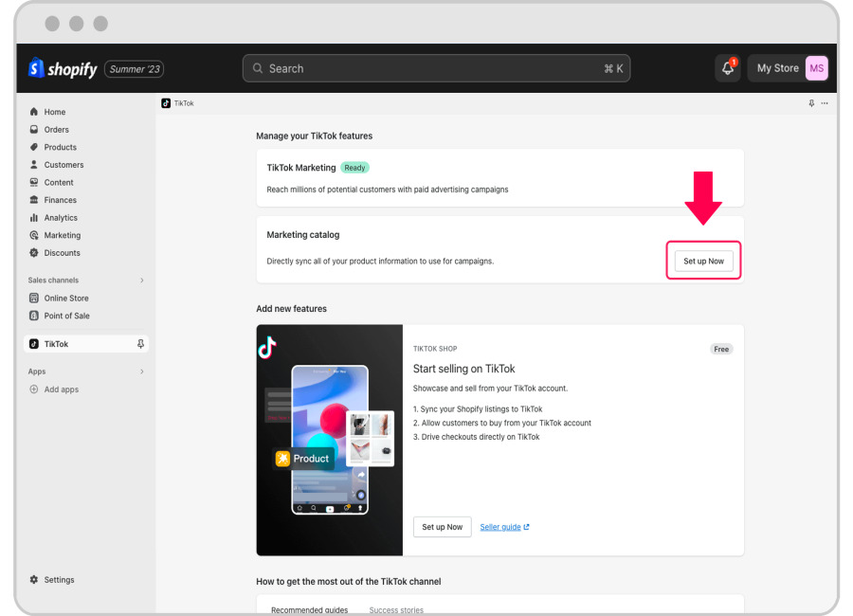This screenshot has width=853, height=616.
Task: Open the Recommended guides tab
Action: (x=309, y=609)
